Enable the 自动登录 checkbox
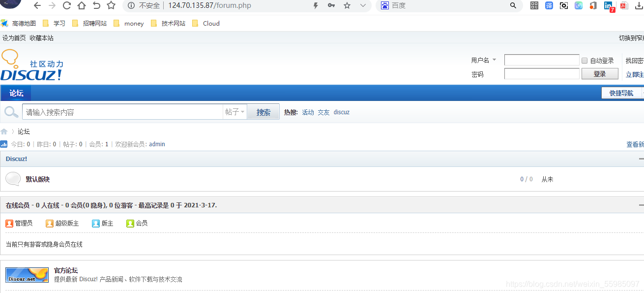The height and width of the screenshot is (293, 644). coord(585,61)
